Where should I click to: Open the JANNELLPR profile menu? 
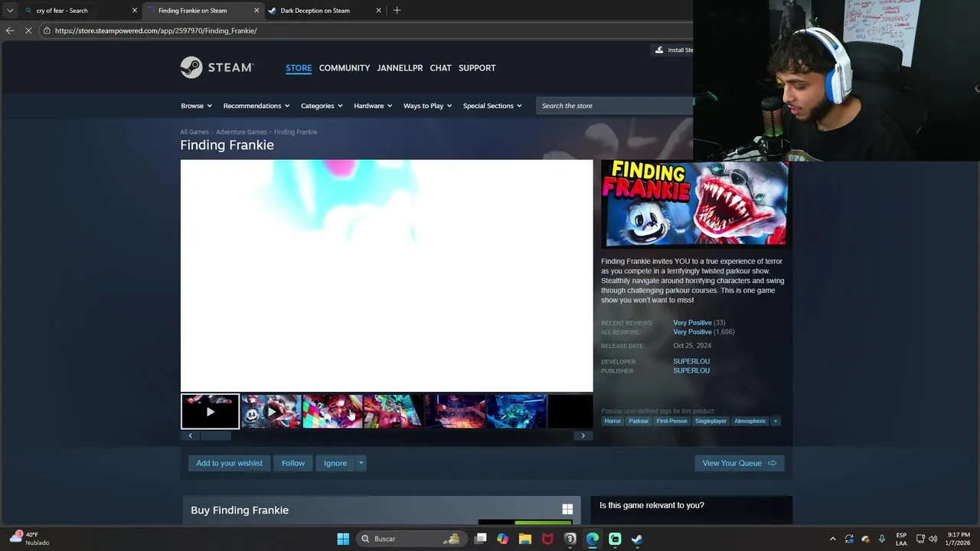point(400,68)
